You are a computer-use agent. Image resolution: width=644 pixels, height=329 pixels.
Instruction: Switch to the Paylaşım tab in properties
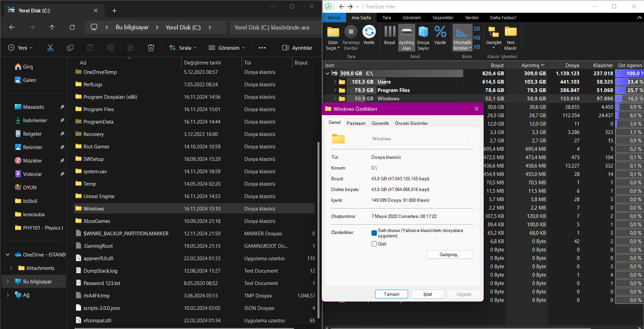(x=356, y=123)
